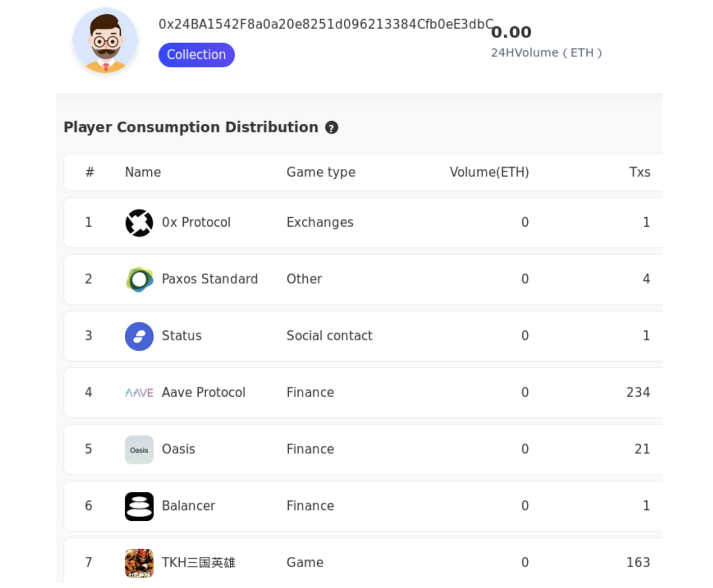Image resolution: width=713 pixels, height=588 pixels.
Task: Click the Exchanges game type cell
Action: [320, 222]
